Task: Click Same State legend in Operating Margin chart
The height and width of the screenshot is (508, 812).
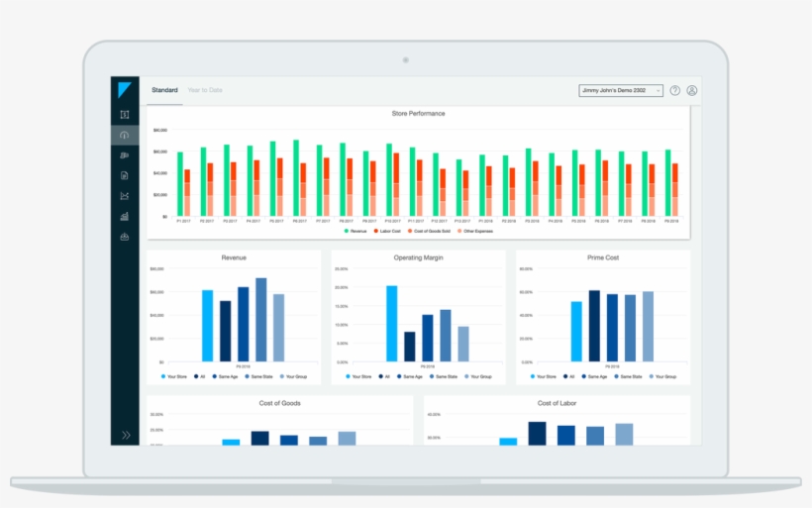Action: coord(431,377)
